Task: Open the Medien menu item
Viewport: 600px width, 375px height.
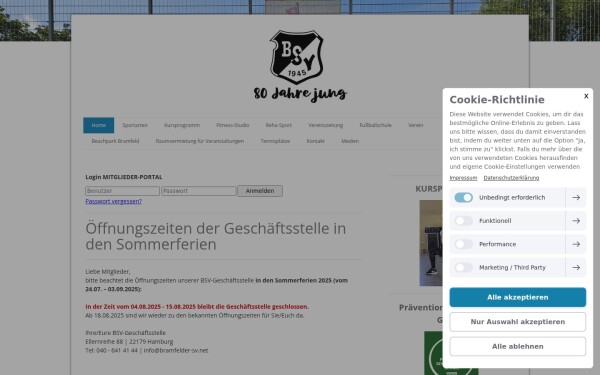Action: 350,141
